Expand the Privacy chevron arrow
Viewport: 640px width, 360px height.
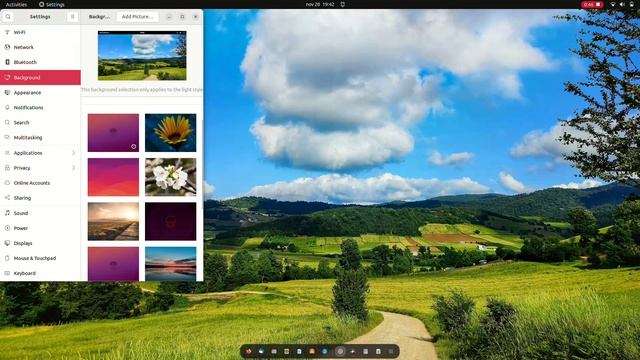coord(73,168)
